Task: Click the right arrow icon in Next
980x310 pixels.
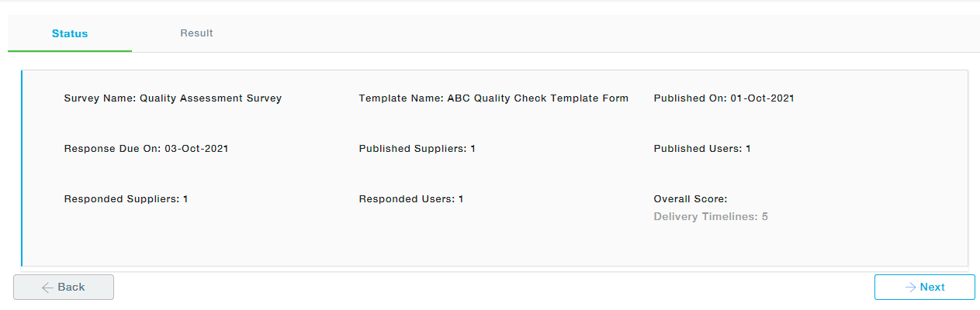Action: pyautogui.click(x=910, y=288)
